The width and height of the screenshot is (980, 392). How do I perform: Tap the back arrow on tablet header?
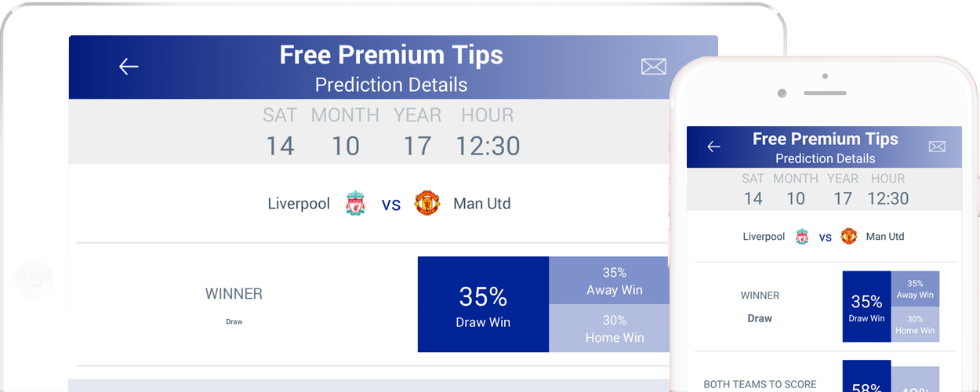click(x=129, y=67)
